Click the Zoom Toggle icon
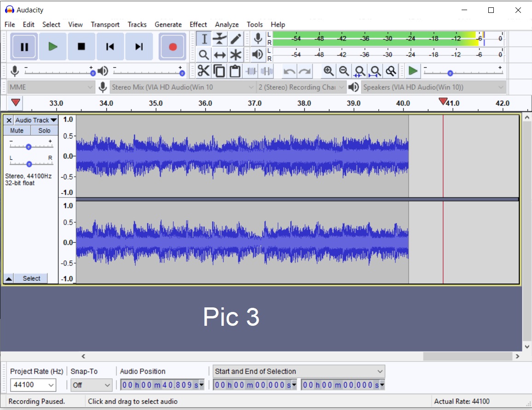Image resolution: width=532 pixels, height=410 pixels. point(391,71)
